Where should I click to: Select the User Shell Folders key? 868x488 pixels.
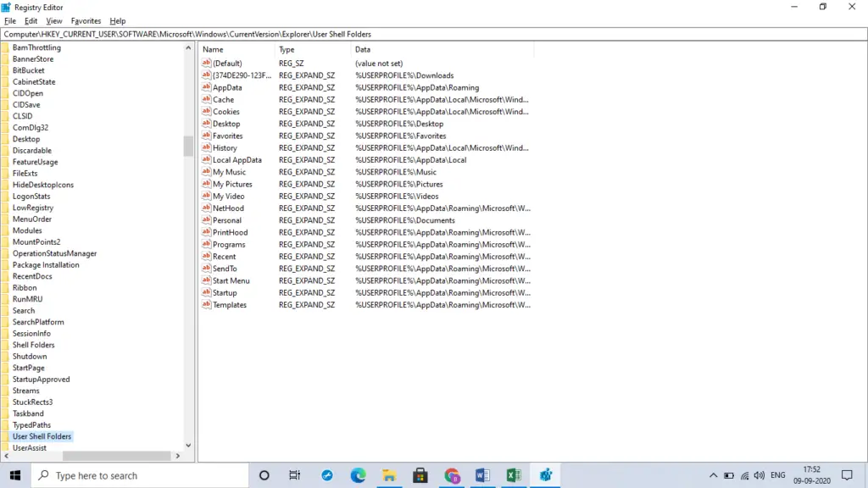coord(42,436)
